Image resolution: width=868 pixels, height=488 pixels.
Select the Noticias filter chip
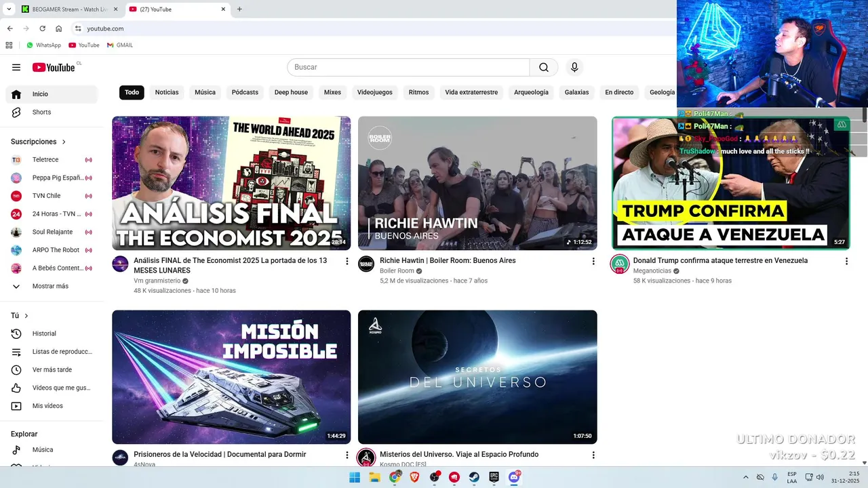point(167,92)
